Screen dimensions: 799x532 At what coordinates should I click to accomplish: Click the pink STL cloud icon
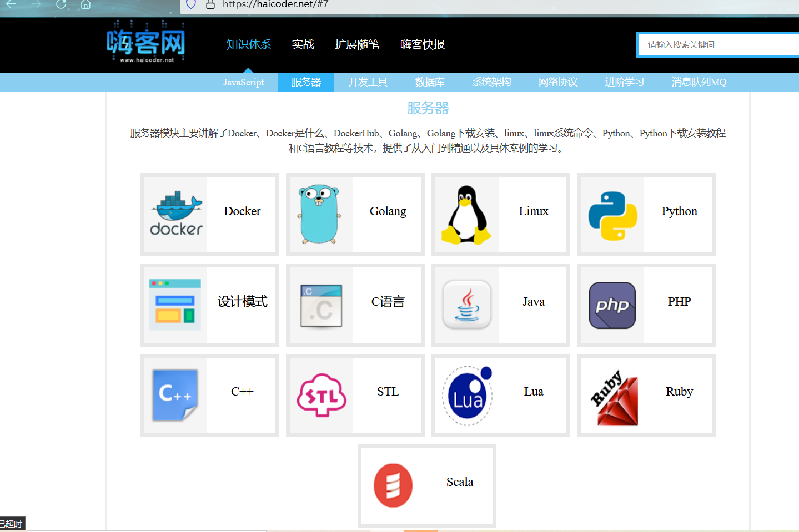[x=321, y=395]
